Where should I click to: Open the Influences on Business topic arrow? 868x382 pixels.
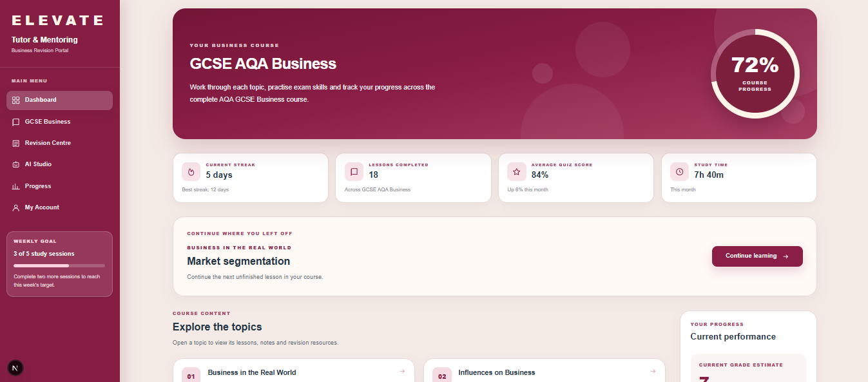pos(653,371)
